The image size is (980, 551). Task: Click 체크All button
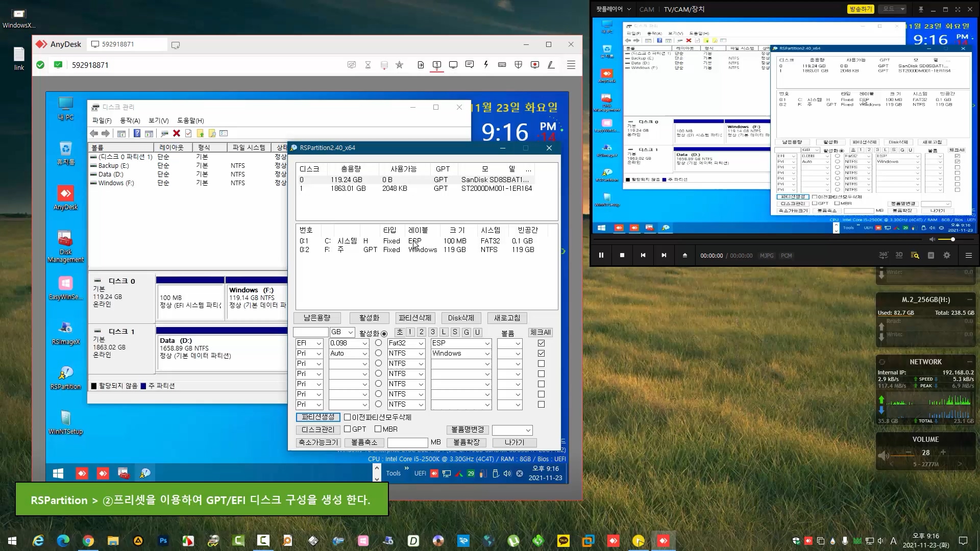coord(540,332)
